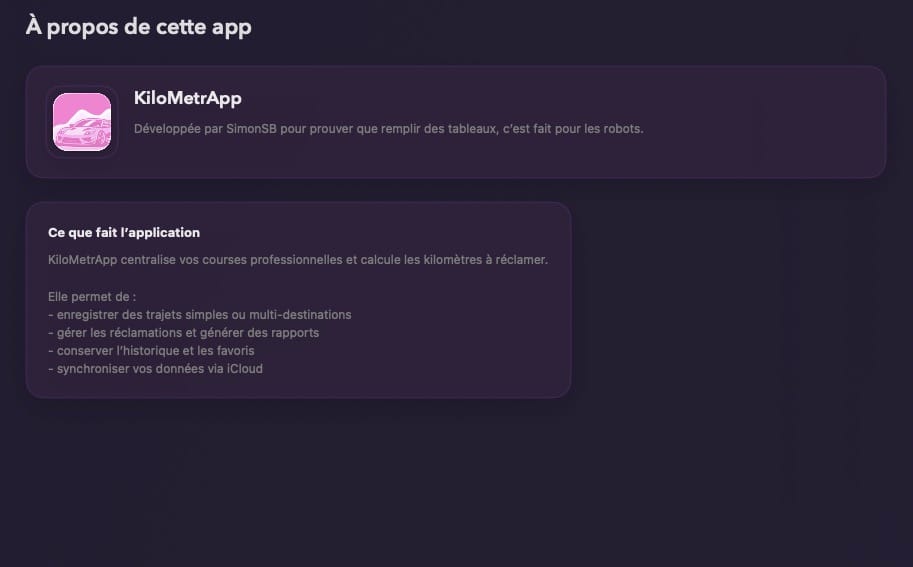913x567 pixels.
Task: Click the phrase "kilomètres à réclamer"
Action: pos(489,260)
